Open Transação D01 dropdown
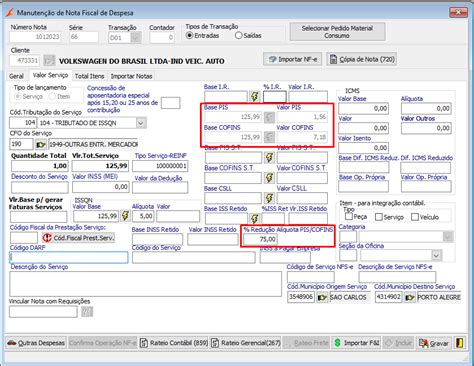Image resolution: width=474 pixels, height=366 pixels. 135,38
